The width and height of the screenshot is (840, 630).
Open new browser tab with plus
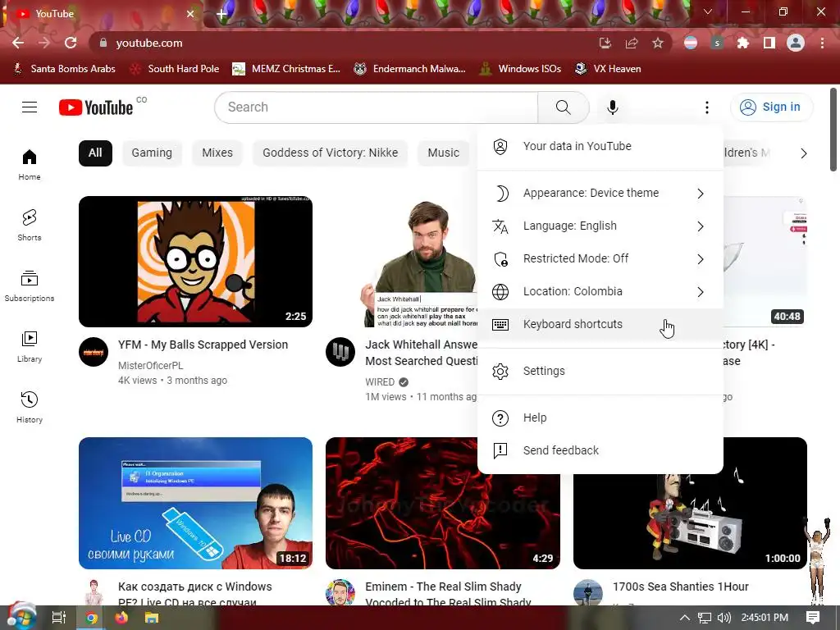221,13
